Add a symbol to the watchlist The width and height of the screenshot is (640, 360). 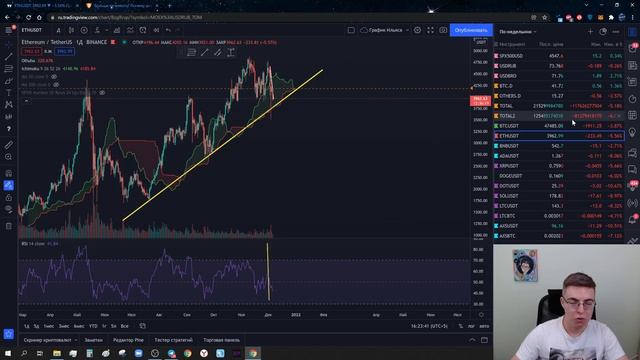[590, 31]
